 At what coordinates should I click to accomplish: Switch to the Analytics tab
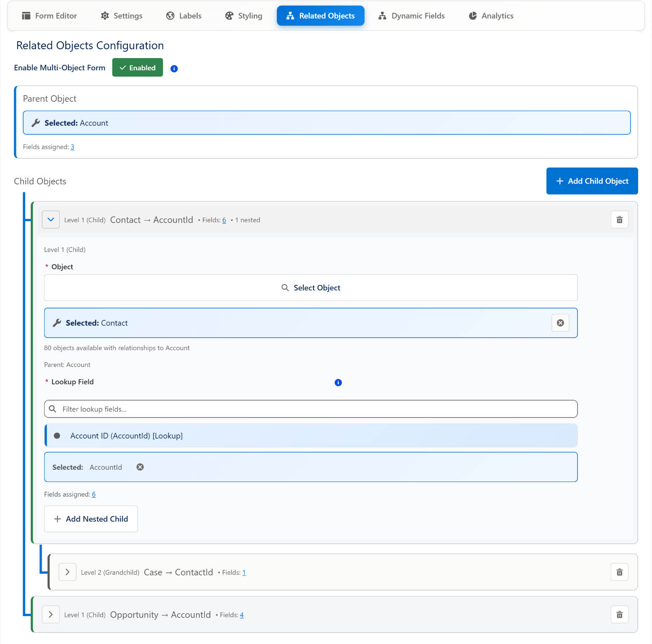pyautogui.click(x=491, y=16)
